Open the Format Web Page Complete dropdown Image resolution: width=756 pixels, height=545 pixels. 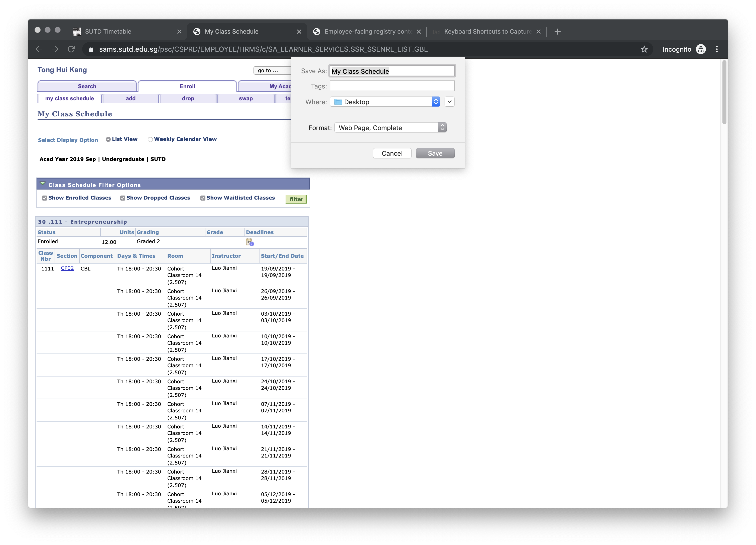point(390,128)
